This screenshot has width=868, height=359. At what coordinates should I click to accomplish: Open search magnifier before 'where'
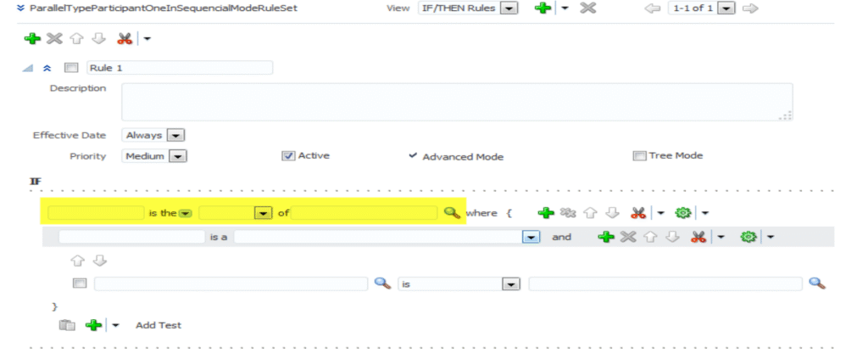point(452,212)
